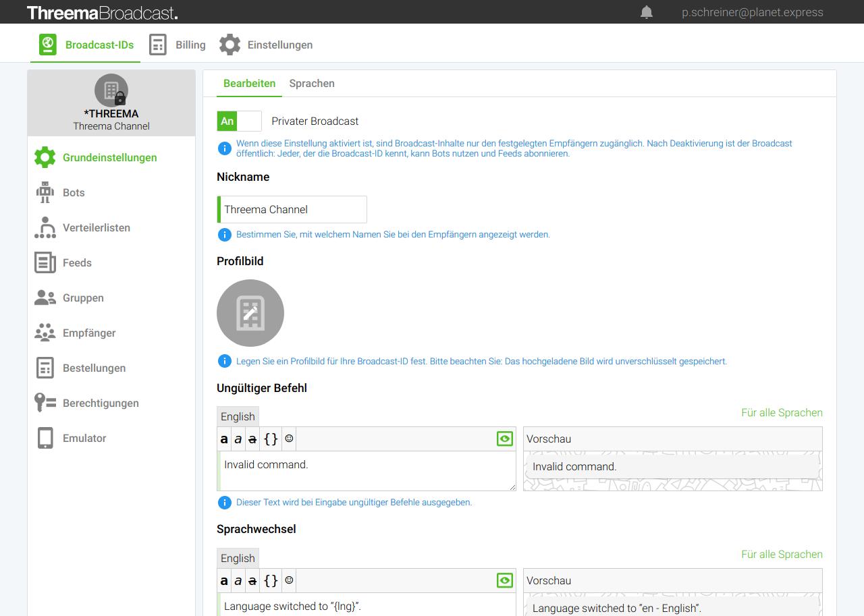Viewport: 864px width, 616px height.
Task: Click the Nickname input field
Action: [x=292, y=209]
